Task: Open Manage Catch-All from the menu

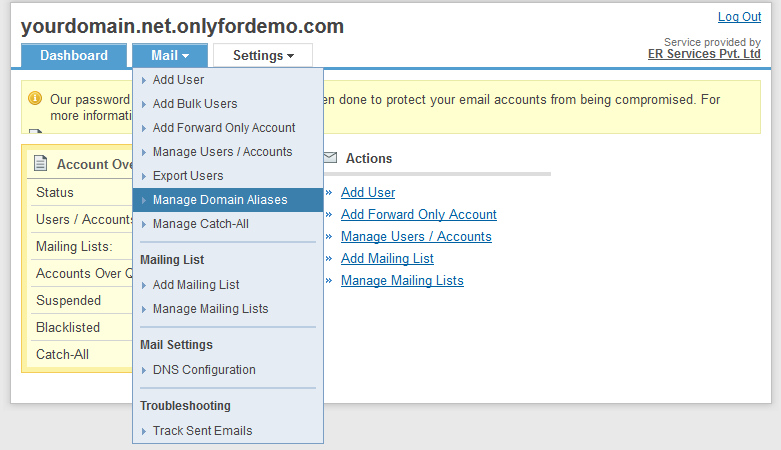Action: pos(200,224)
